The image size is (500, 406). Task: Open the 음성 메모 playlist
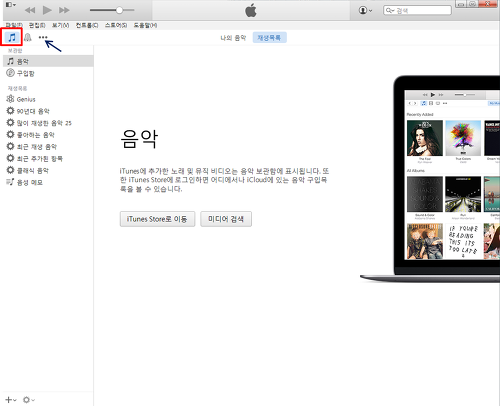(x=48, y=182)
